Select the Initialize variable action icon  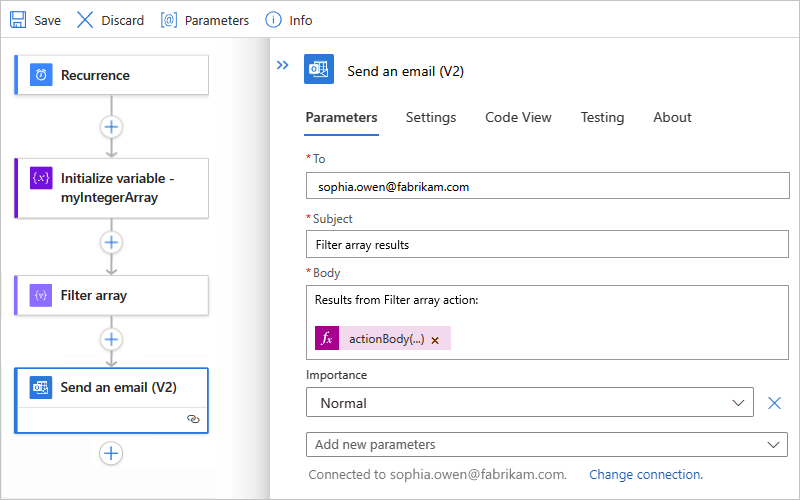41,178
